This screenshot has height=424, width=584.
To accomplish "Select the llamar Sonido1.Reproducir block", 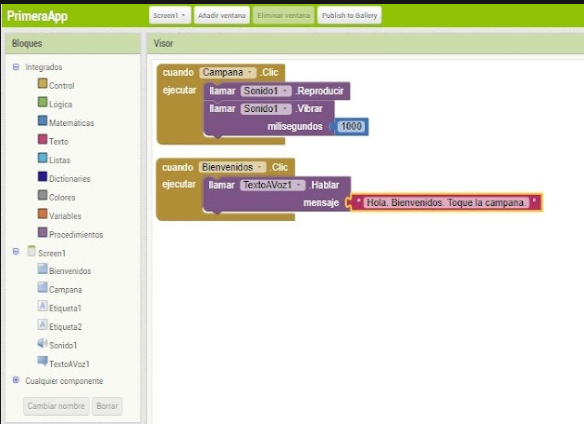I will click(277, 91).
